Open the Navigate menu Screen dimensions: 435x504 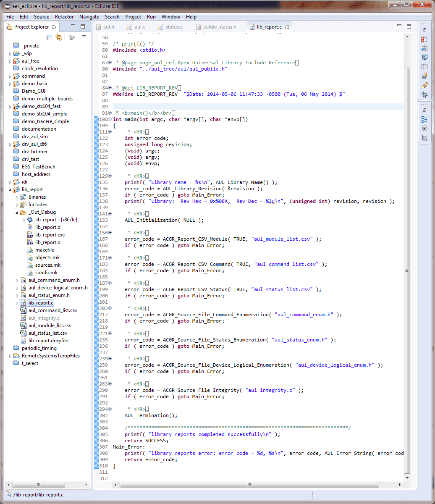coord(89,17)
